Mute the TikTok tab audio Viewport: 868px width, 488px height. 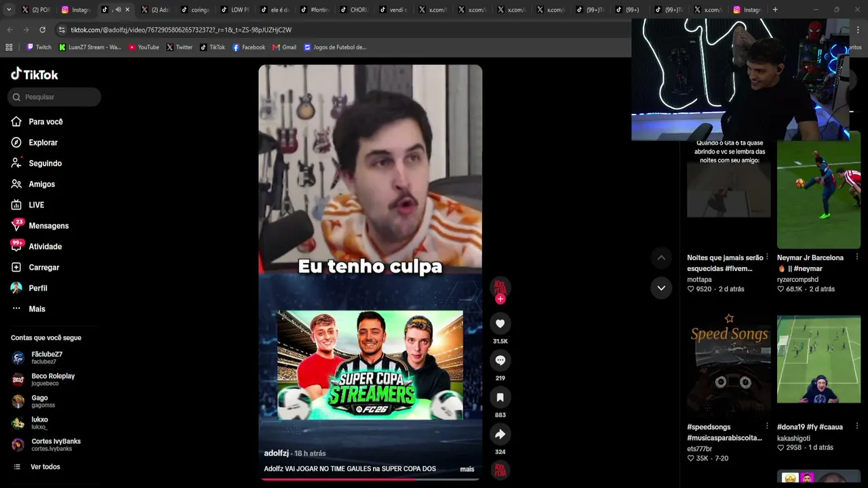tap(118, 9)
